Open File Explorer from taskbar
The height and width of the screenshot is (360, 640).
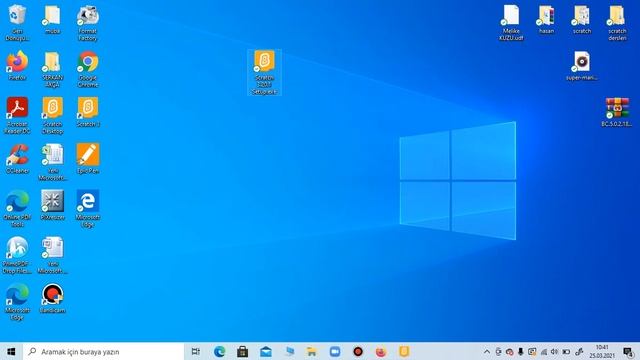(312, 351)
